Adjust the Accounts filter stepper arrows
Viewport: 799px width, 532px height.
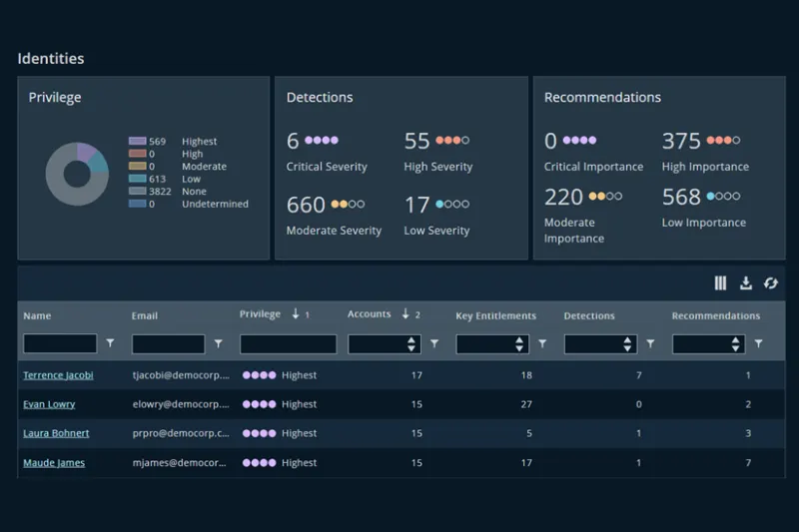[411, 344]
